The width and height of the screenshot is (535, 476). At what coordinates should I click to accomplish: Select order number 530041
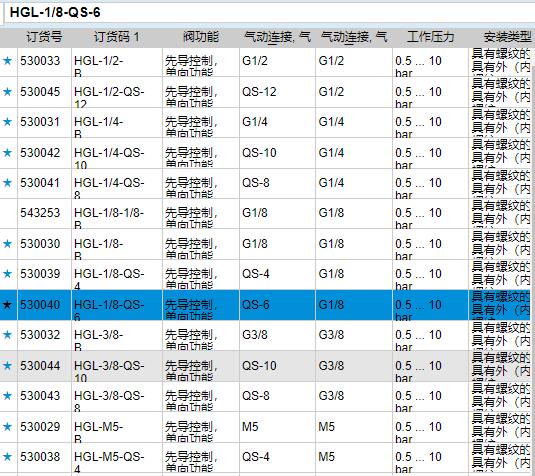click(x=40, y=183)
